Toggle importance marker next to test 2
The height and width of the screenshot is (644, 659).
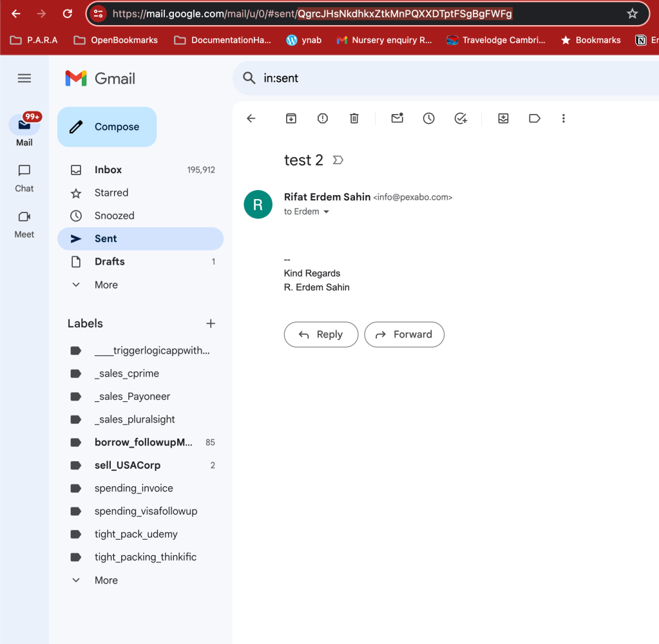(x=338, y=160)
